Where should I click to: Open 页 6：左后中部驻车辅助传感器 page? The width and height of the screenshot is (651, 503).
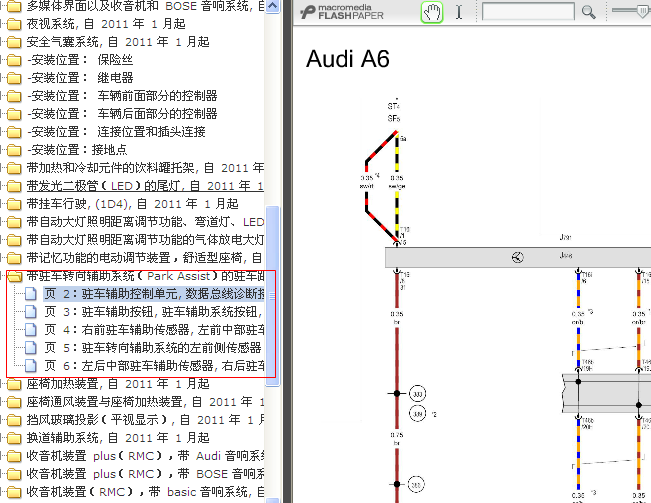click(154, 366)
